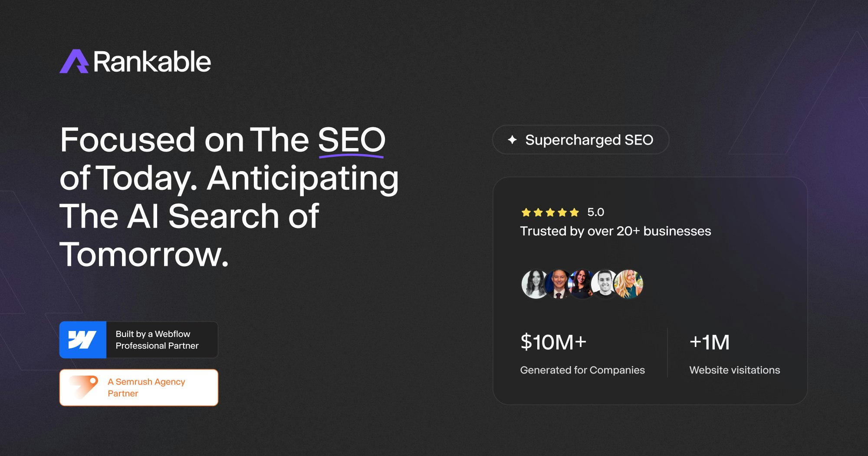Viewport: 868px width, 456px height.
Task: Click the +1M website visitations figure
Action: click(710, 342)
